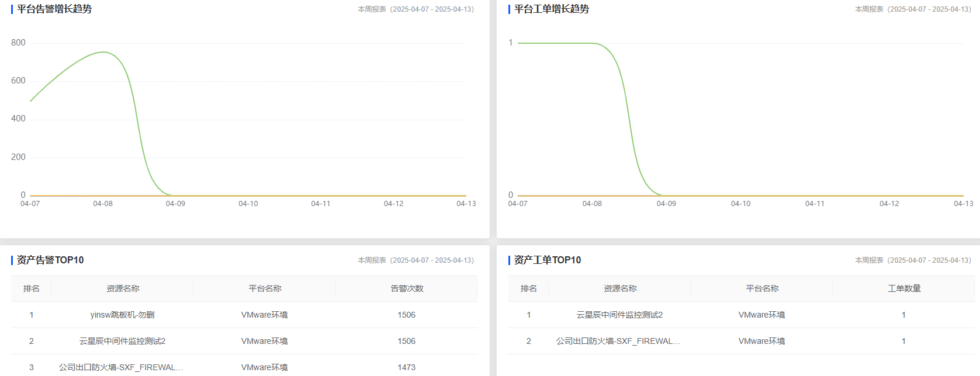This screenshot has width=980, height=376.
Task: Click 资源名称 column header in work order table
Action: click(x=620, y=288)
